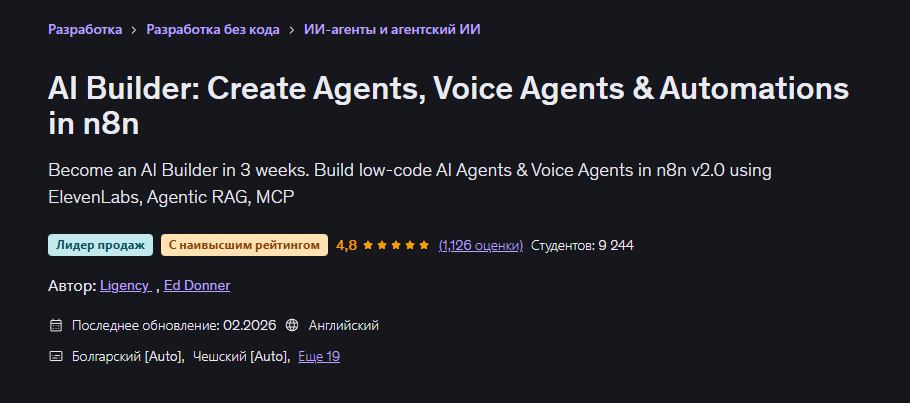Click the 4,8 rating score
Image resolution: width=910 pixels, height=403 pixels.
[x=346, y=245]
